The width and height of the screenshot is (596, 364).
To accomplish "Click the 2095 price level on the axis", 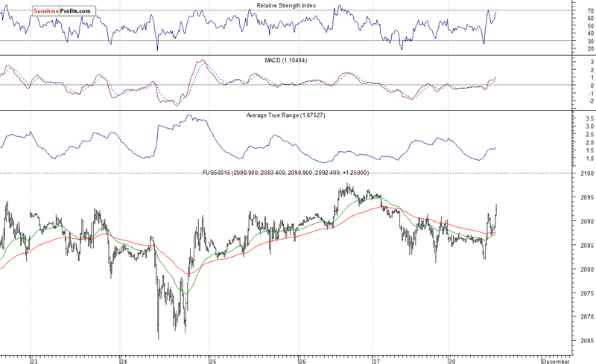I will click(x=587, y=197).
